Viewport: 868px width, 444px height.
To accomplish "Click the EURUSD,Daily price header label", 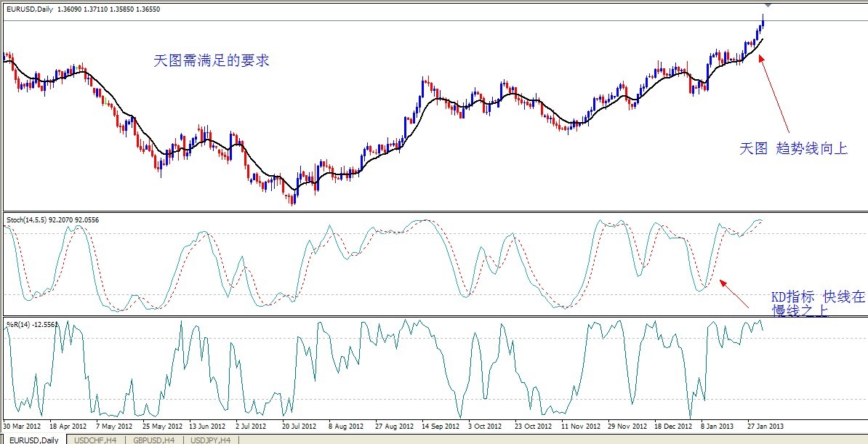I will (83, 9).
